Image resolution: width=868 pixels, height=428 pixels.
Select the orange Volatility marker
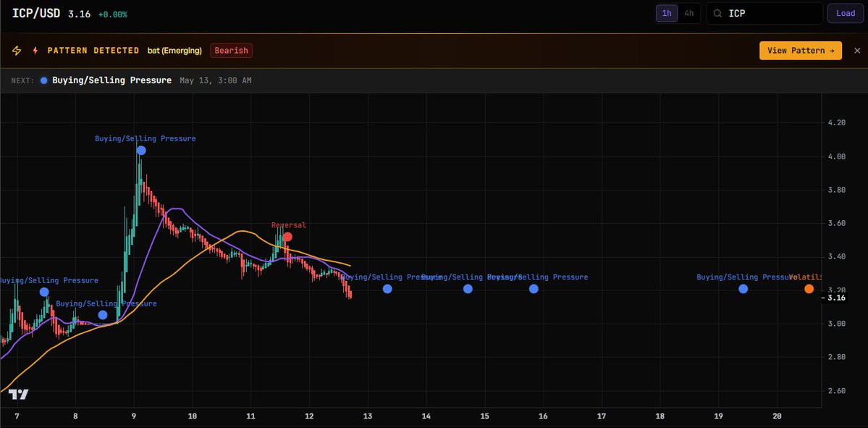click(809, 289)
